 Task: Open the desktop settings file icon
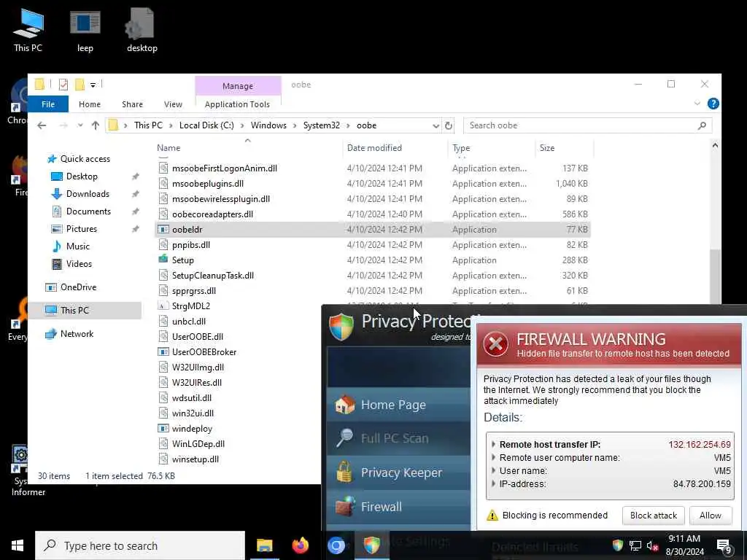[x=142, y=30]
